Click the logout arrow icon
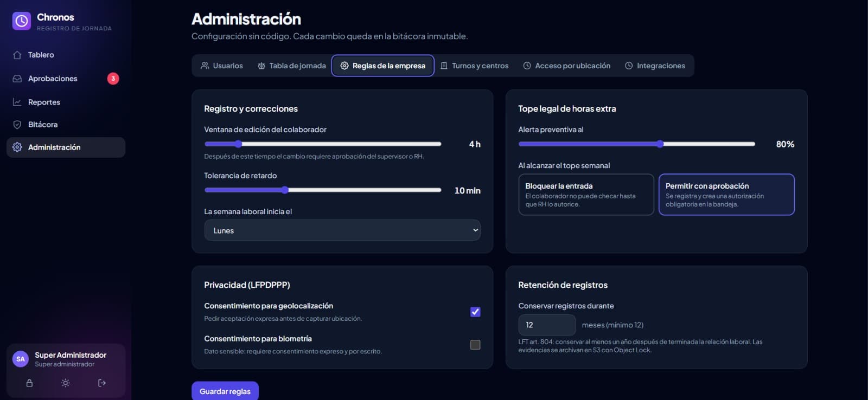Viewport: 868px width, 400px height. pyautogui.click(x=102, y=383)
